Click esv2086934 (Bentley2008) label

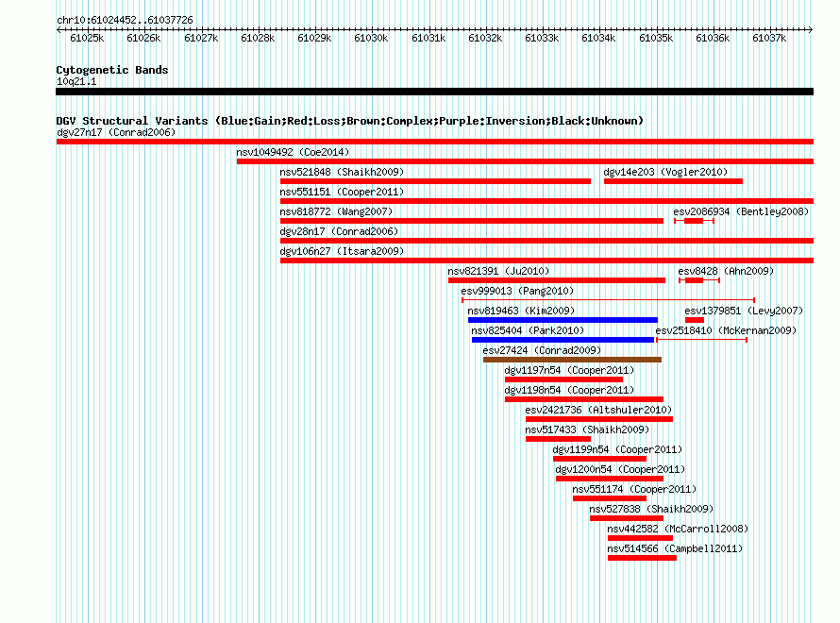(x=741, y=211)
